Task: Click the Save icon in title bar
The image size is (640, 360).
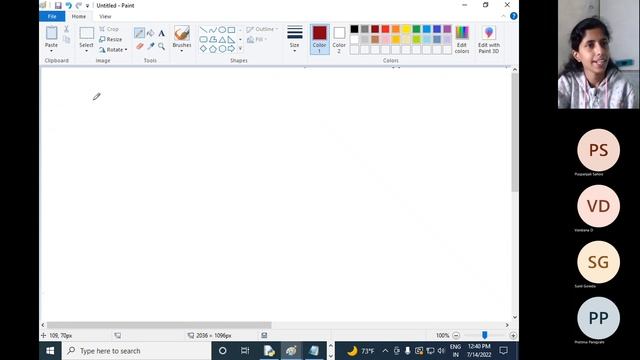Action: [58, 5]
